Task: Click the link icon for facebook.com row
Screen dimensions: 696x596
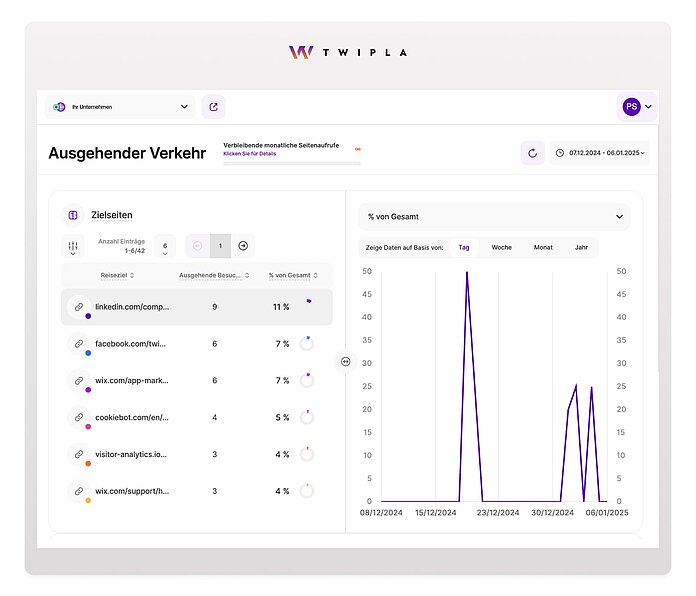Action: coord(79,344)
